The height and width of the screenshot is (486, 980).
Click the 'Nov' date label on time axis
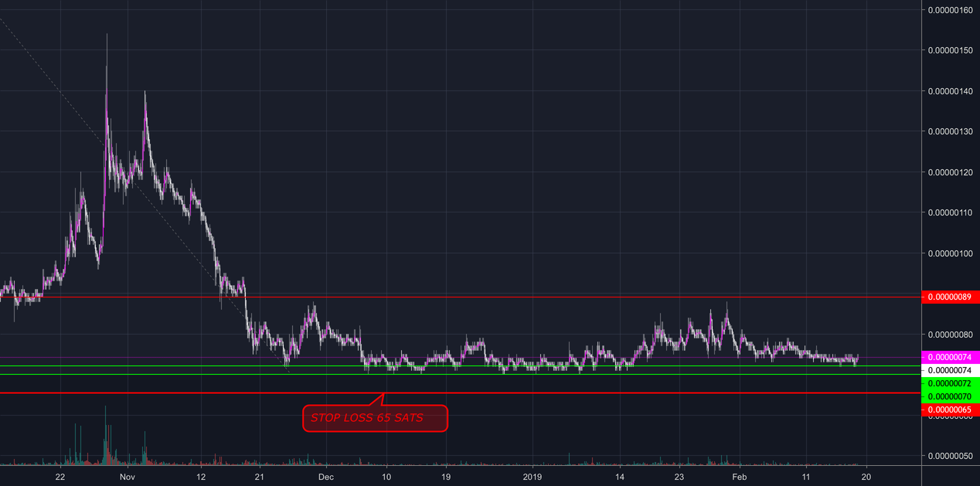click(x=128, y=477)
